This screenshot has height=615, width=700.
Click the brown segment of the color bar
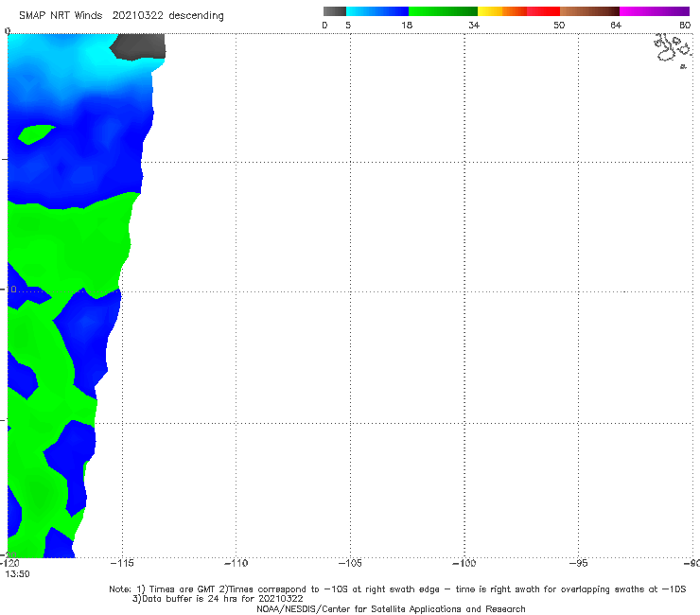tap(589, 11)
